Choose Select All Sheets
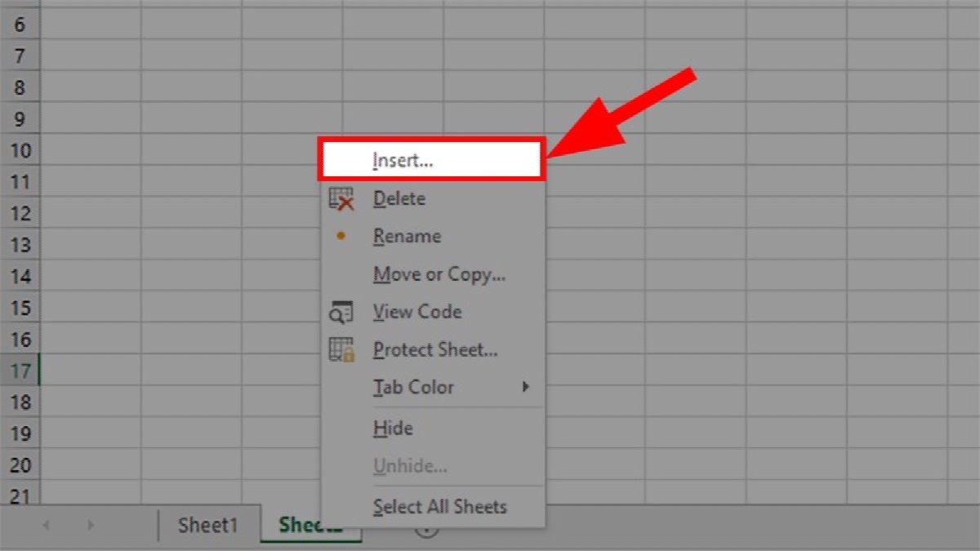 coord(431,507)
